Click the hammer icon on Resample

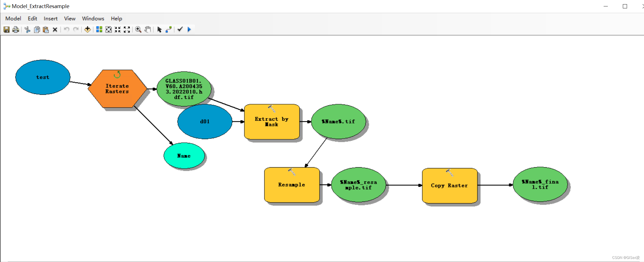pyautogui.click(x=292, y=172)
